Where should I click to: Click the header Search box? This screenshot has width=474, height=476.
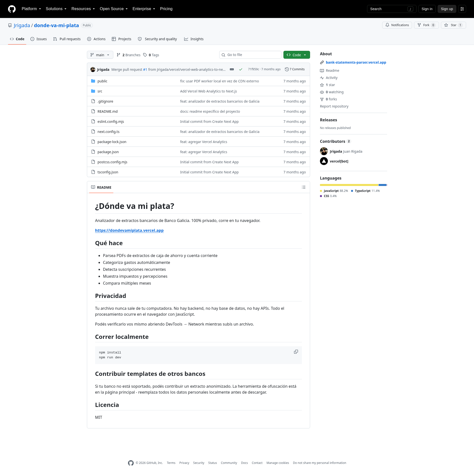392,9
